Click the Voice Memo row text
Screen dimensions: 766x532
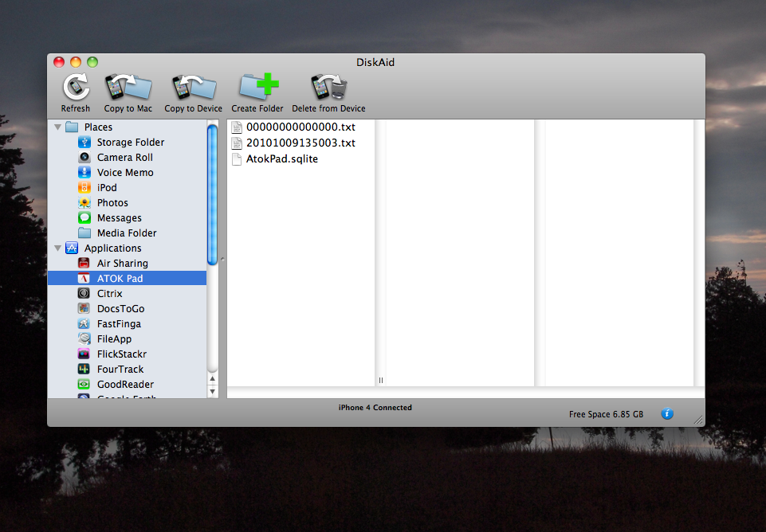125,172
